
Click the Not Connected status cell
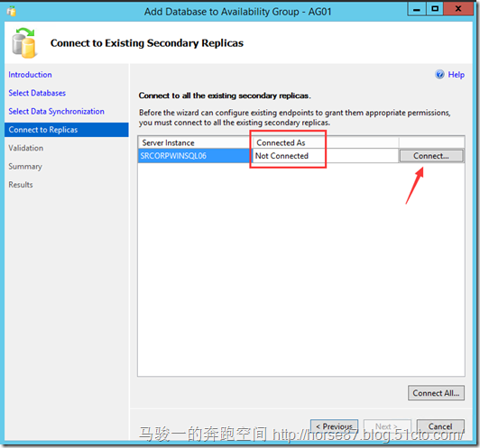tap(325, 156)
